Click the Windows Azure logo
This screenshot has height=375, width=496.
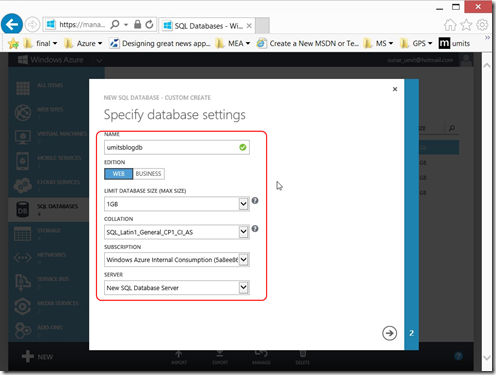pyautogui.click(x=50, y=60)
